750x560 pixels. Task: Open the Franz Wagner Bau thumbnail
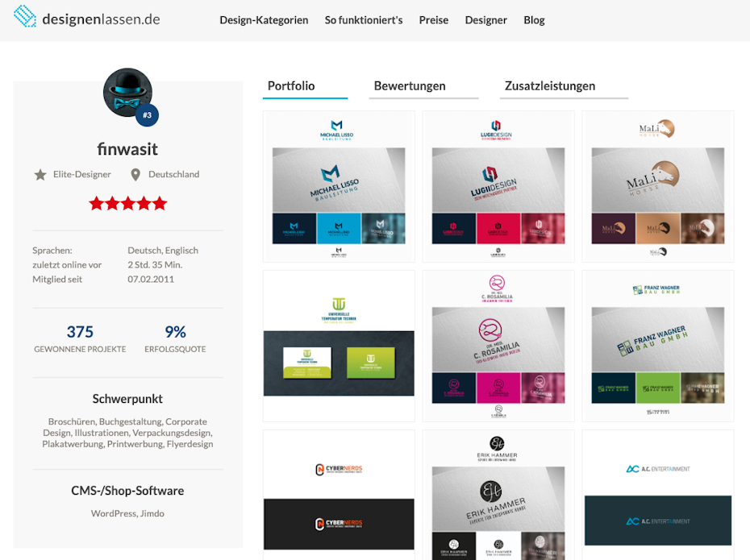click(658, 346)
